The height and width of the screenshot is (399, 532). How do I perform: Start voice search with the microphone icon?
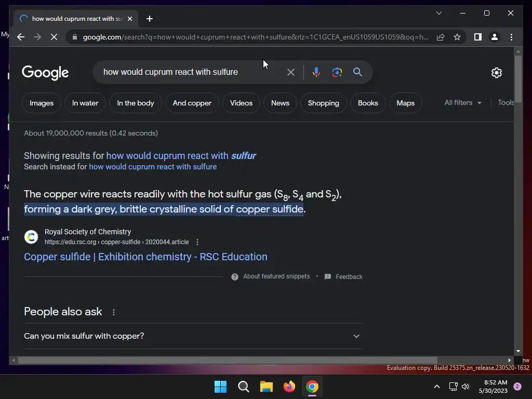[x=316, y=72]
